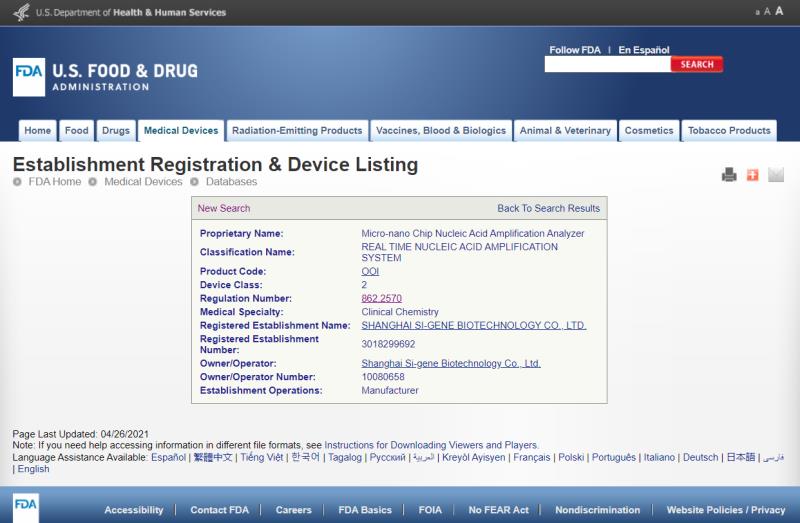
Task: Open No FEAR Act footer link
Action: [x=498, y=510]
